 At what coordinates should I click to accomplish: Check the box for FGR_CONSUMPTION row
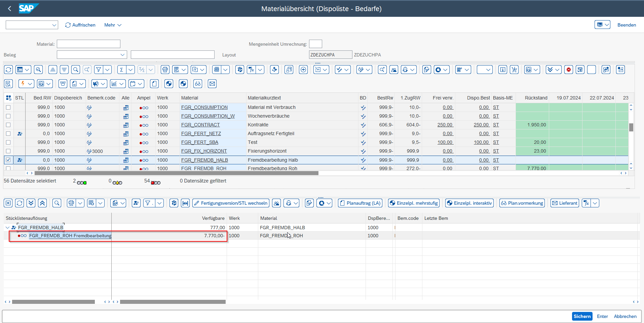(x=8, y=108)
